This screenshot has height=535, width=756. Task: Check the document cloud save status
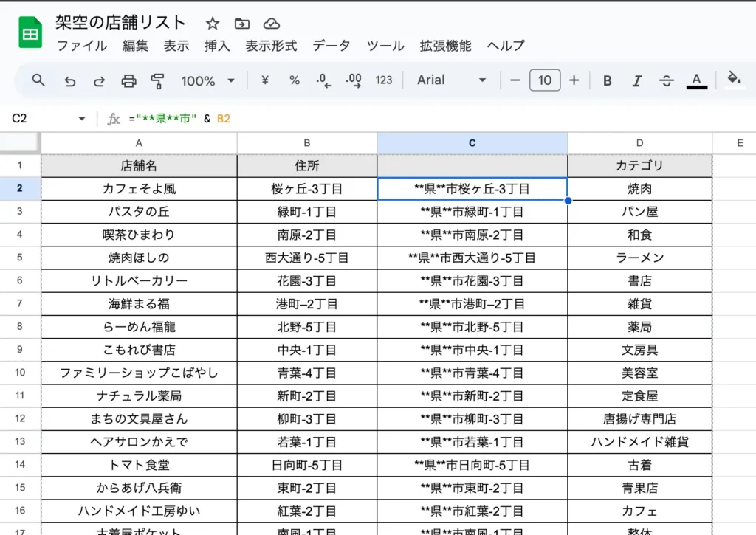(x=272, y=23)
